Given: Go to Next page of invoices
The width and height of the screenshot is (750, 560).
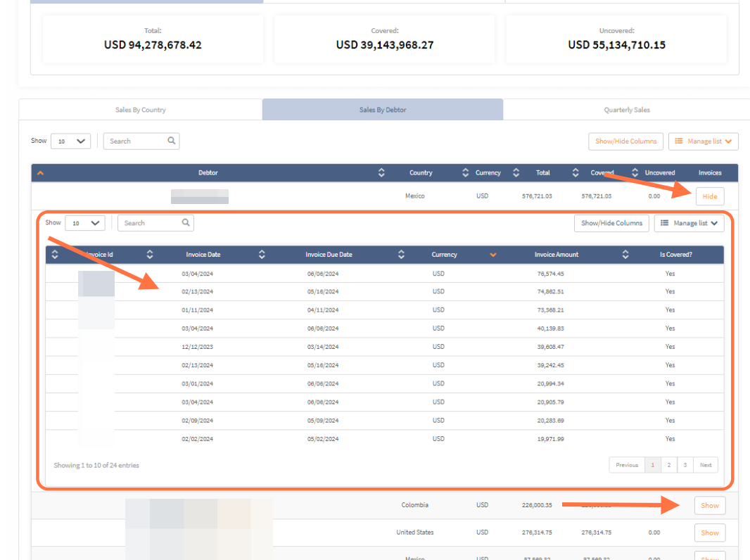Looking at the screenshot, I should tap(705, 465).
